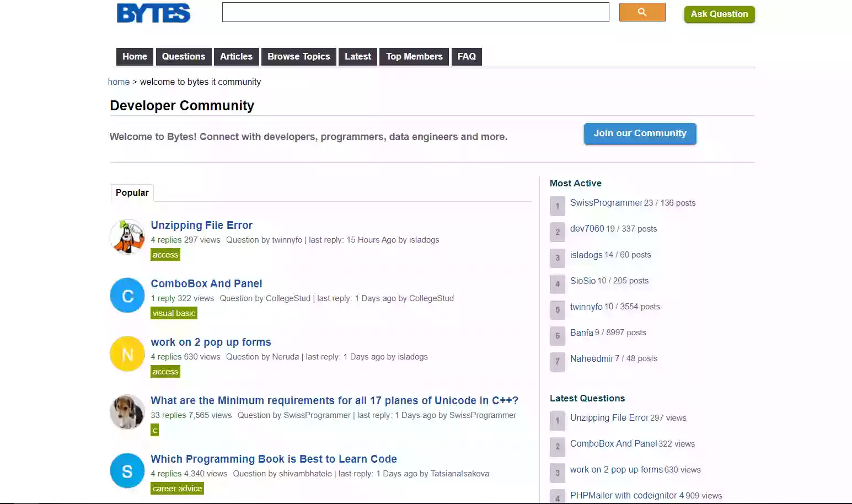The image size is (852, 504).
Task: Go to the Top Members page
Action: (x=414, y=57)
